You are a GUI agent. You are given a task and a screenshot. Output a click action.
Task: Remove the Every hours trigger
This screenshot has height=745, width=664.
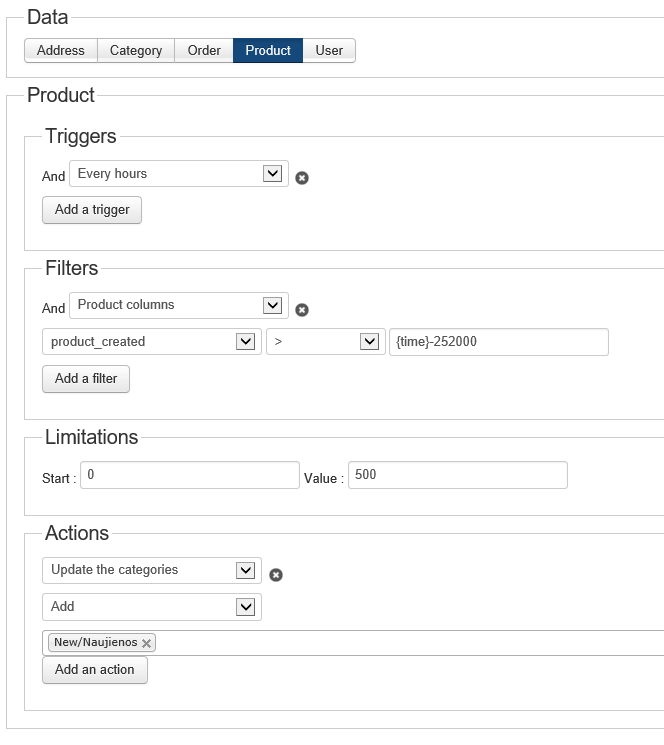(302, 178)
